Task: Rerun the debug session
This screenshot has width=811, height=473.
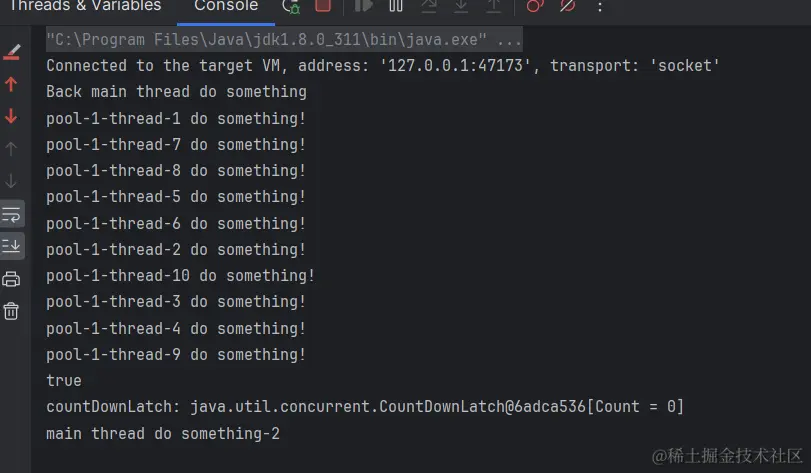Action: (x=291, y=6)
